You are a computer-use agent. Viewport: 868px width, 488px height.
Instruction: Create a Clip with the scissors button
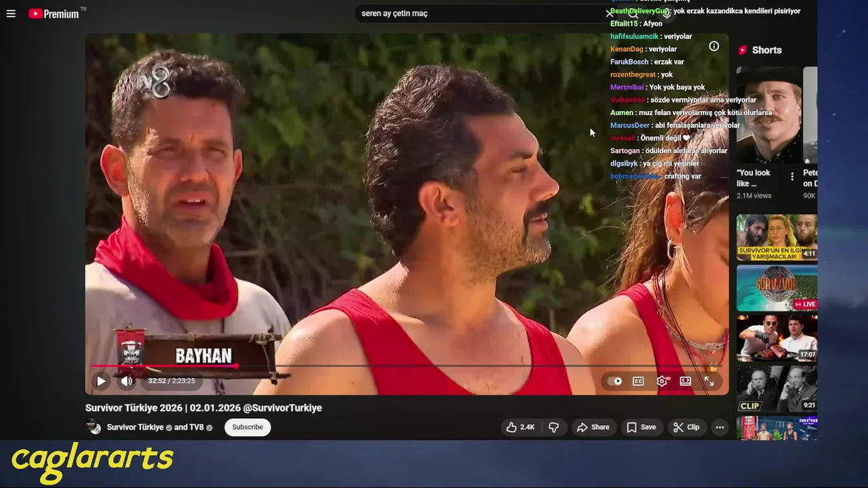pyautogui.click(x=686, y=427)
